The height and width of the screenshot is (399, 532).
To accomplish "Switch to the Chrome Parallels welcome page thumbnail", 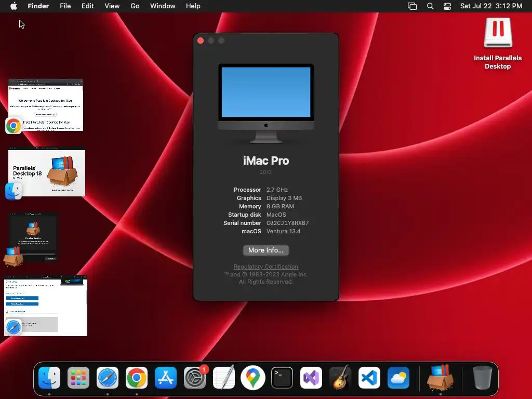I will (46, 105).
